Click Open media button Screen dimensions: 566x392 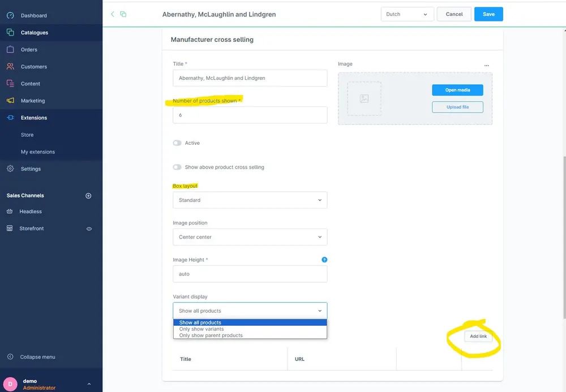point(457,90)
